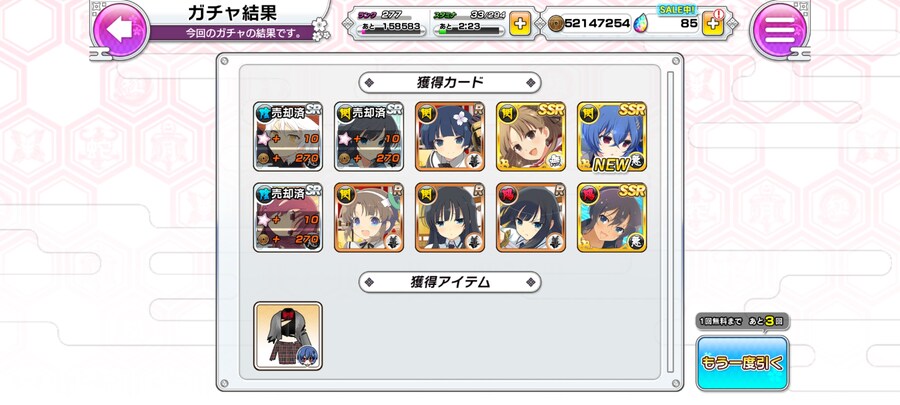The height and width of the screenshot is (405, 900).
Task: Tap the obtained costume item icon
Action: (x=288, y=336)
